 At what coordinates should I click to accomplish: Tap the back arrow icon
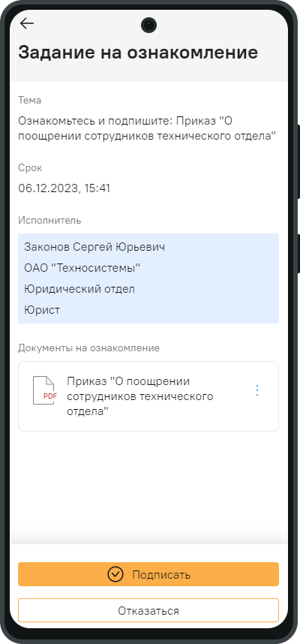point(27,23)
